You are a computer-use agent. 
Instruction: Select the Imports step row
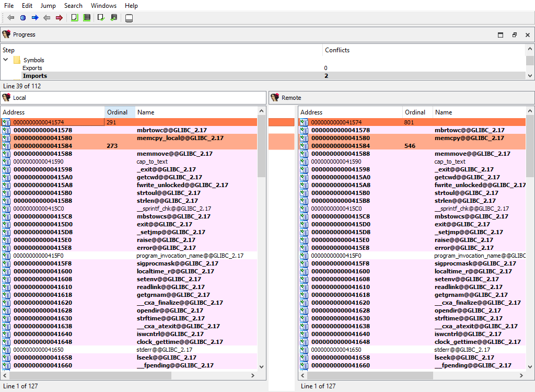point(34,76)
